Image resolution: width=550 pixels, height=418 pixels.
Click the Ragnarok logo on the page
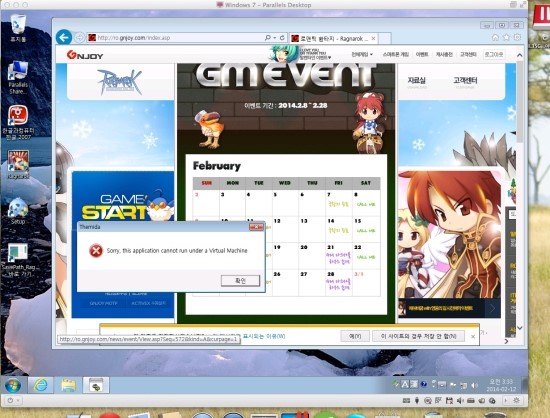tap(119, 82)
